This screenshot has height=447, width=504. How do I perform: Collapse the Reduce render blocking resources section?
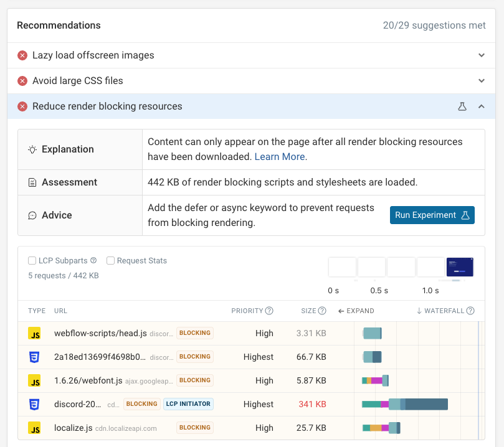pyautogui.click(x=481, y=106)
